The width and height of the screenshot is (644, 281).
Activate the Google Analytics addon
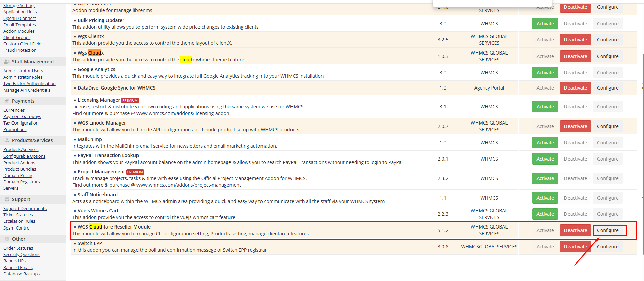pos(545,73)
